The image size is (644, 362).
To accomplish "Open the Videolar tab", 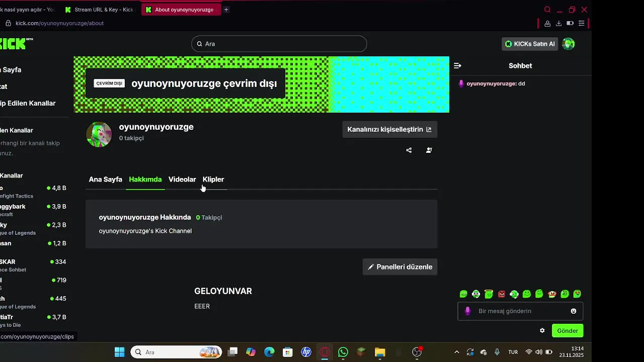I will click(x=182, y=179).
